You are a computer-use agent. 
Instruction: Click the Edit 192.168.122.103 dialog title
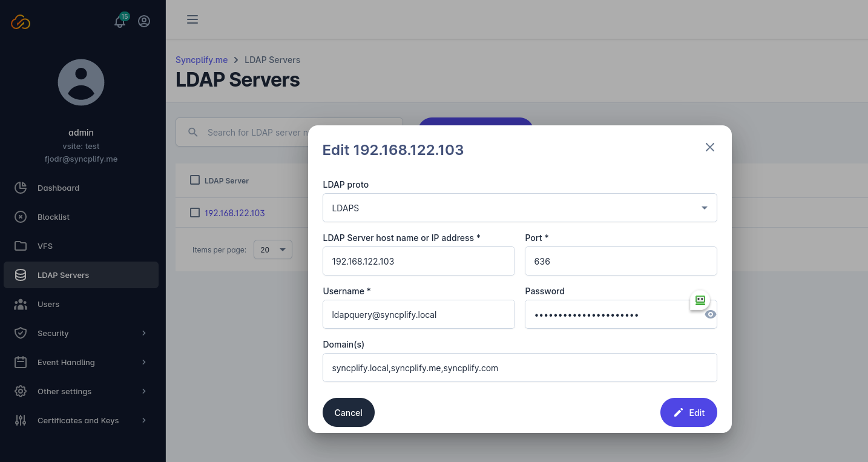[393, 150]
